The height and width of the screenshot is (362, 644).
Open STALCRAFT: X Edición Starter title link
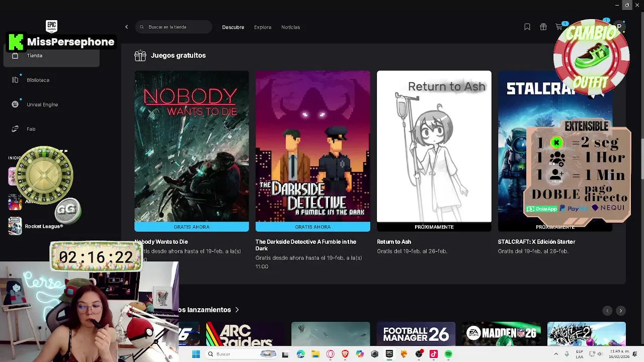(536, 242)
